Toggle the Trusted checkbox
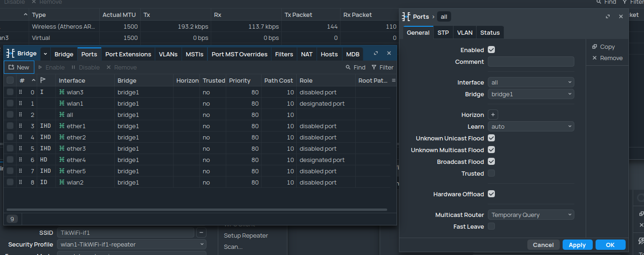The width and height of the screenshot is (644, 255). coord(491,173)
